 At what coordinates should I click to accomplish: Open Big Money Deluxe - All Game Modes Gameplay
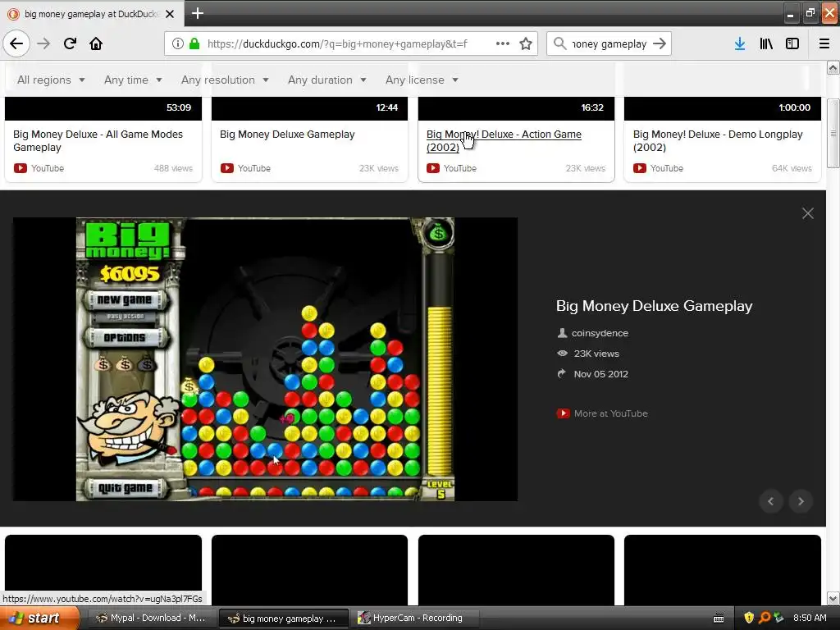pos(98,141)
